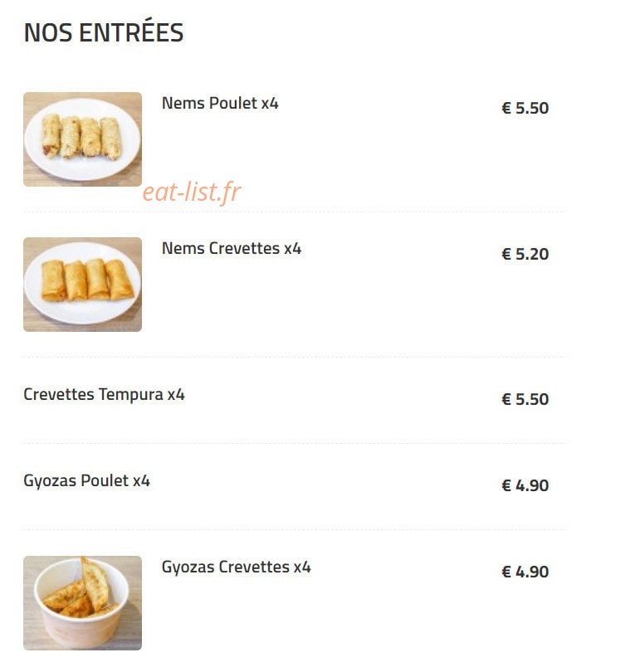Image resolution: width=635 pixels, height=672 pixels.
Task: Select the Gyozas Crevettes x4 item name
Action: point(237,567)
